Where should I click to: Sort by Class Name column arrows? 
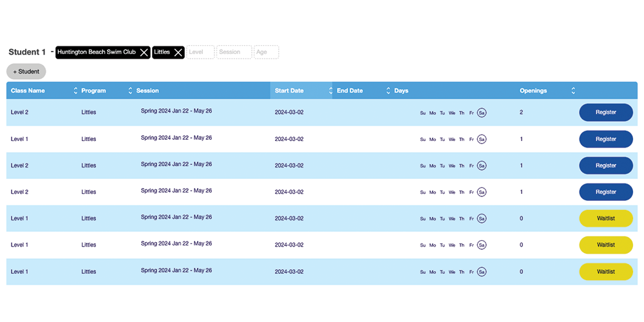75,91
